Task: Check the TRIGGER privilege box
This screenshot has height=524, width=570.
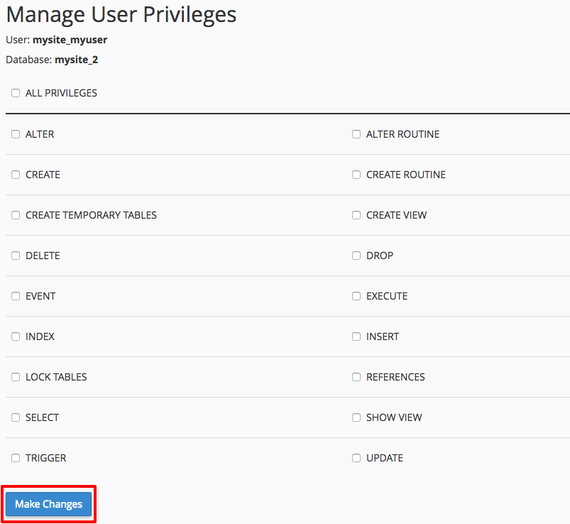Action: [x=15, y=457]
